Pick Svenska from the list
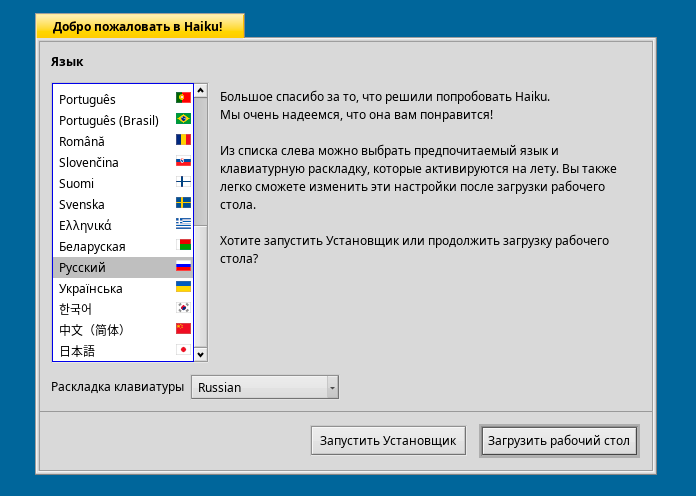 pos(123,204)
